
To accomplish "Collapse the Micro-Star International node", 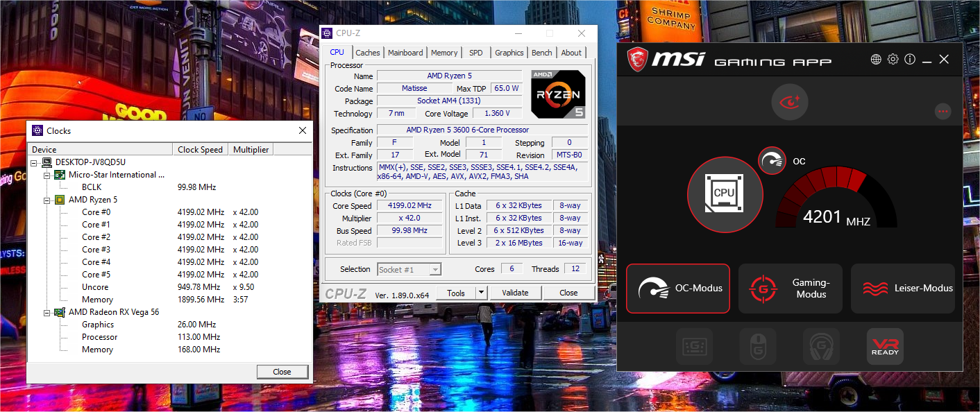I will 47,175.
